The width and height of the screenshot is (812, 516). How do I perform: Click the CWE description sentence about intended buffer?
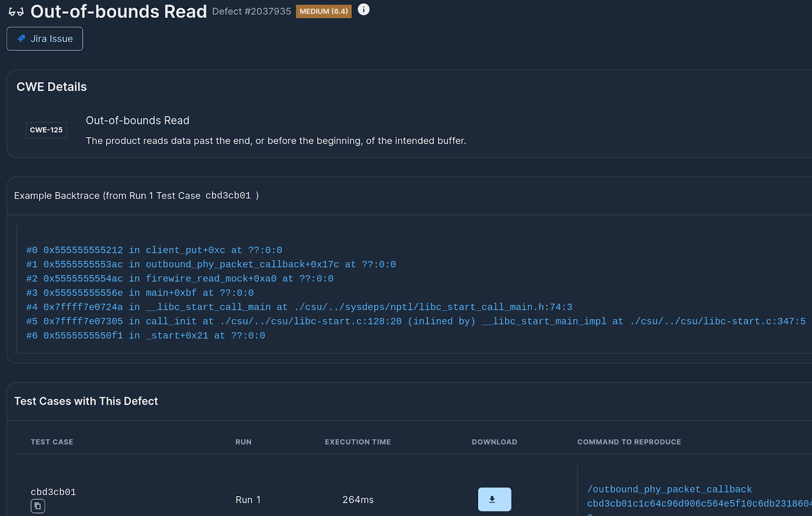[276, 141]
